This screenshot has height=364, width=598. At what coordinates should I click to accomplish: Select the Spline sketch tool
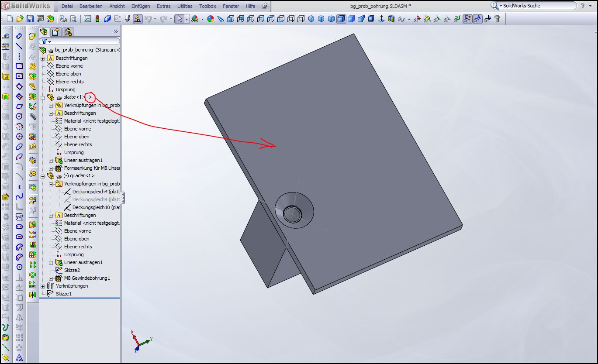point(19,196)
